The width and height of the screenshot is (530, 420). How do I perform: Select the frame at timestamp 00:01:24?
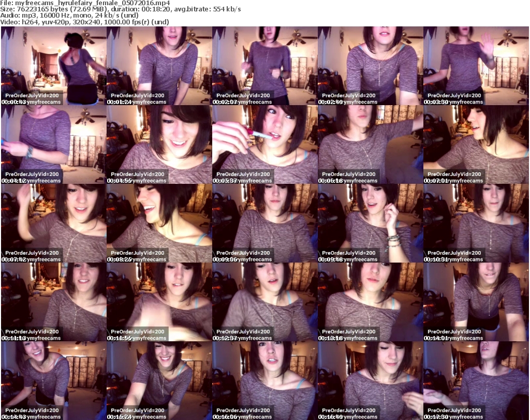(x=159, y=66)
